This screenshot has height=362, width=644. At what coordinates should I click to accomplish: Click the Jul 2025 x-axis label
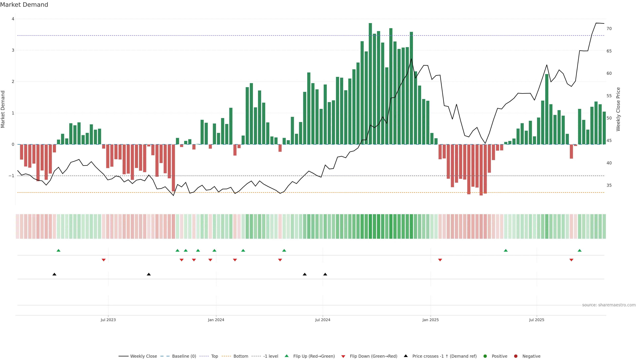[536, 320]
